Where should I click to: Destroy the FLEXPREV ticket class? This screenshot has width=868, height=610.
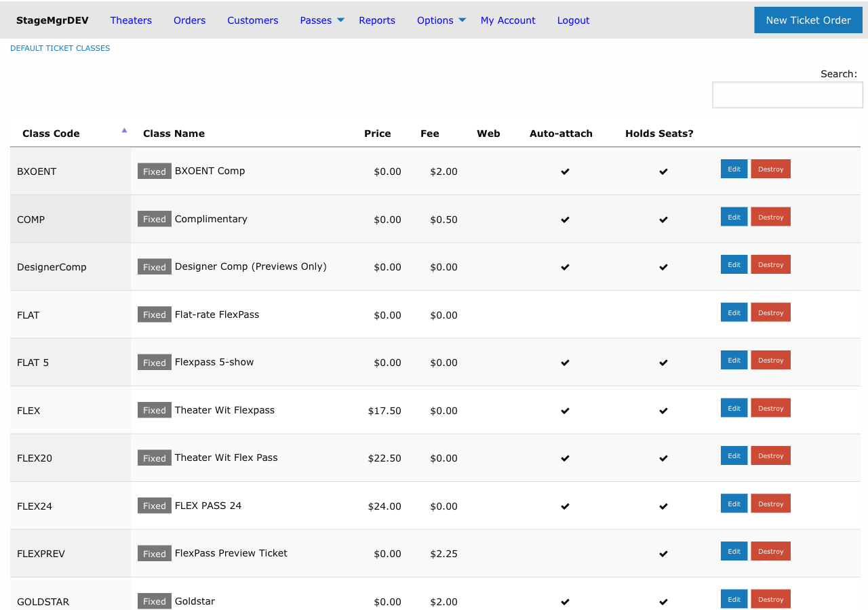pyautogui.click(x=770, y=551)
